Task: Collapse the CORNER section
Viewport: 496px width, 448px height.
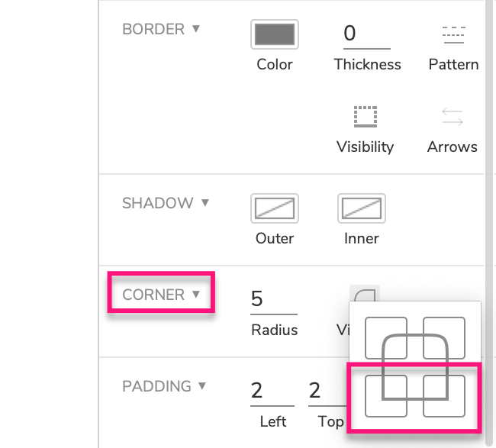Action: 197,295
